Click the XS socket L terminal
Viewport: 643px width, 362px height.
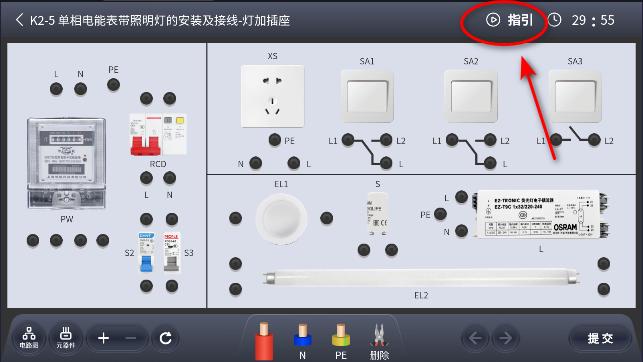pyautogui.click(x=294, y=163)
